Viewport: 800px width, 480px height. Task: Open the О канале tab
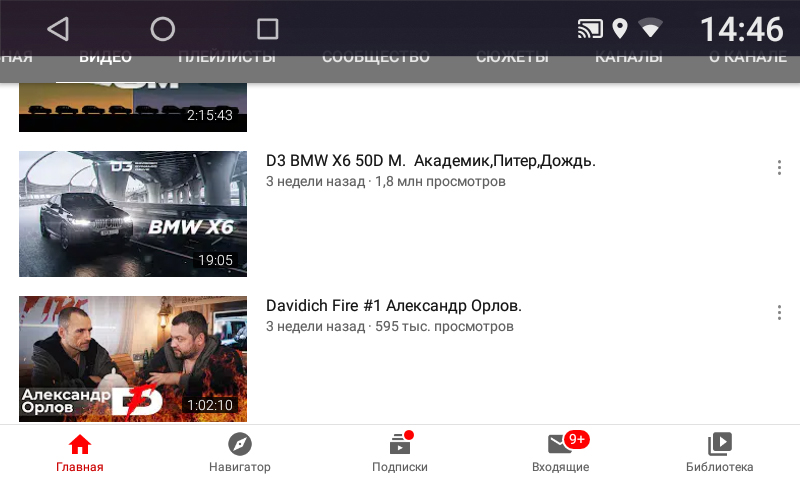(747, 58)
